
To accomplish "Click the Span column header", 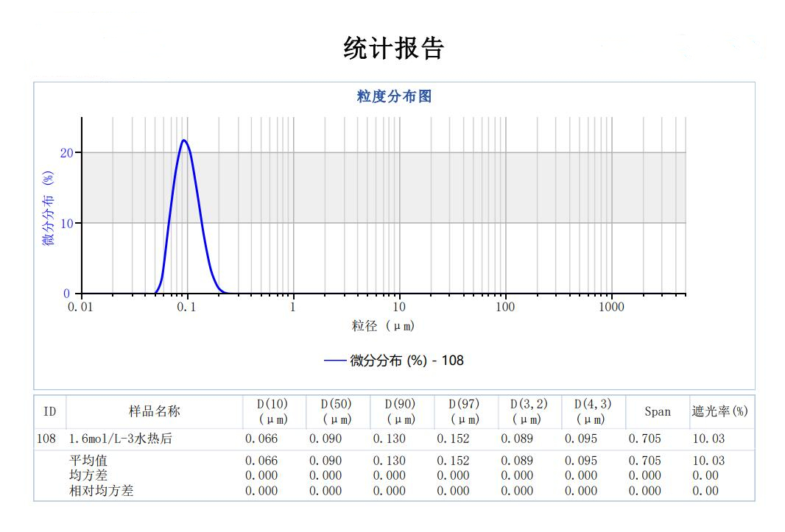I will coord(657,411).
